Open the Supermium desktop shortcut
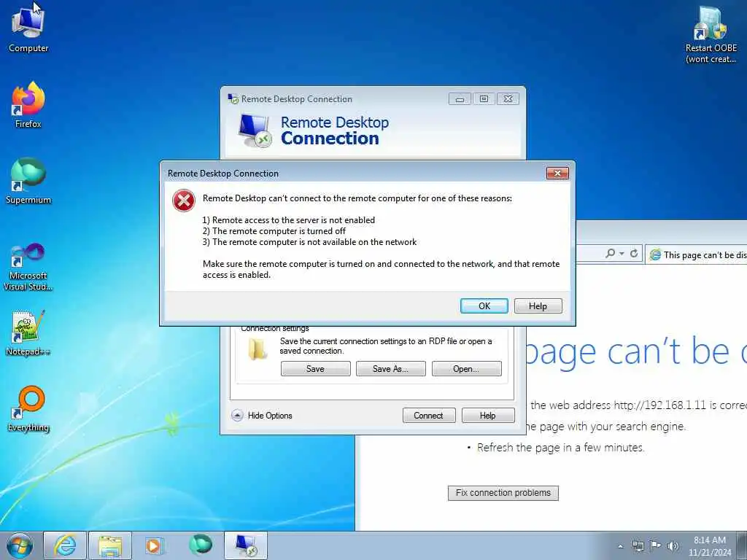 pos(28,182)
